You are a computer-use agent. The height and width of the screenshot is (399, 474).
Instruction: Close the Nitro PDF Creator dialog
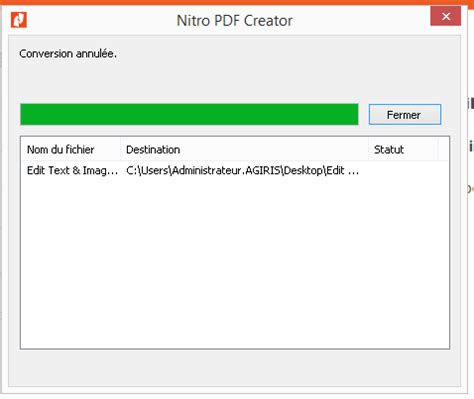click(446, 16)
